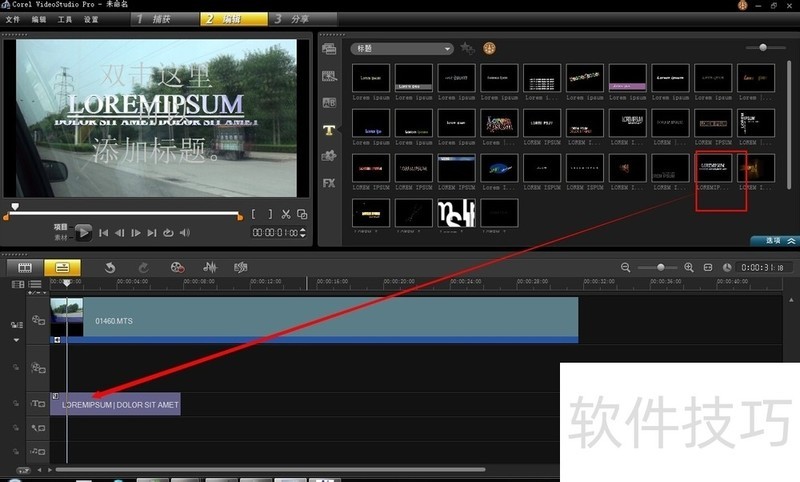Open the preview volume control
This screenshot has width=800, height=482.
[185, 233]
